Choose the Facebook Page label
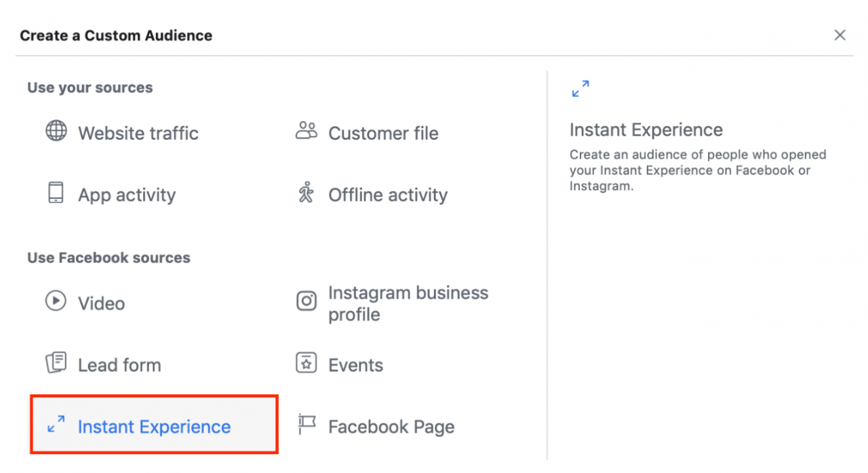This screenshot has width=868, height=473. tap(391, 428)
